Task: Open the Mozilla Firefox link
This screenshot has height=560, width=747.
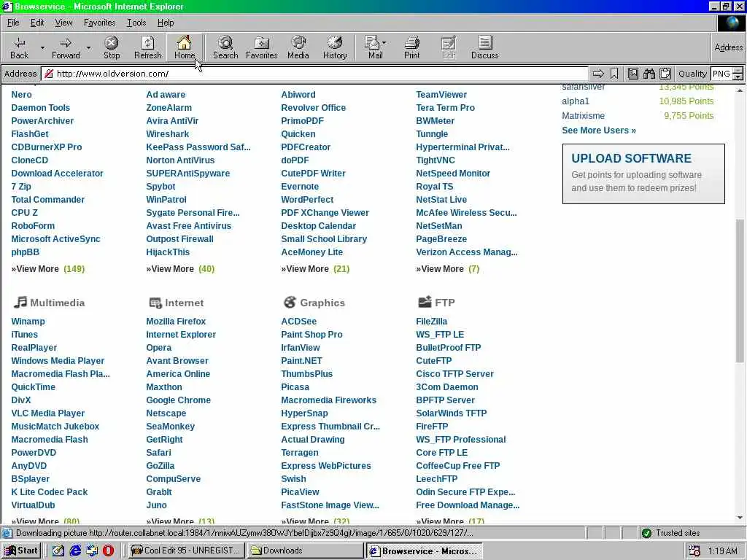Action: click(x=176, y=322)
